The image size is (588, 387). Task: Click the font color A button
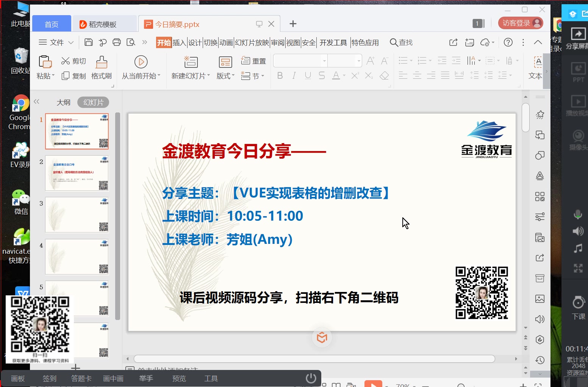336,76
